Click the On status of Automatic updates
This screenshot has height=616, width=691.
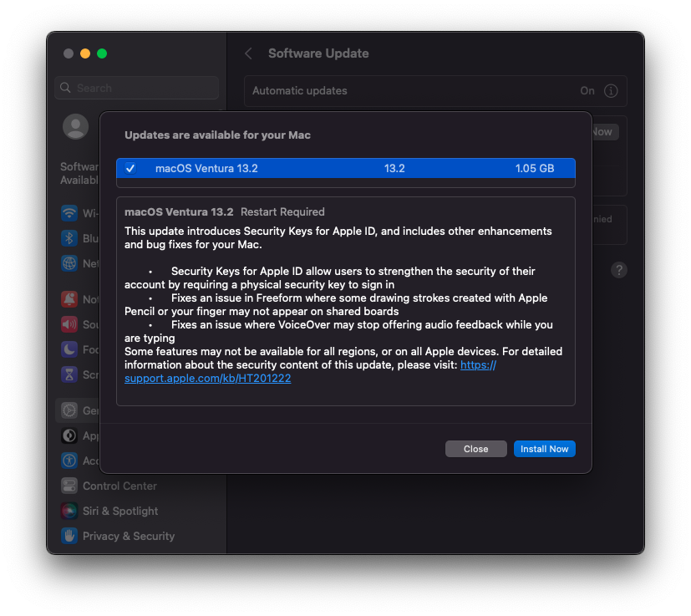587,91
